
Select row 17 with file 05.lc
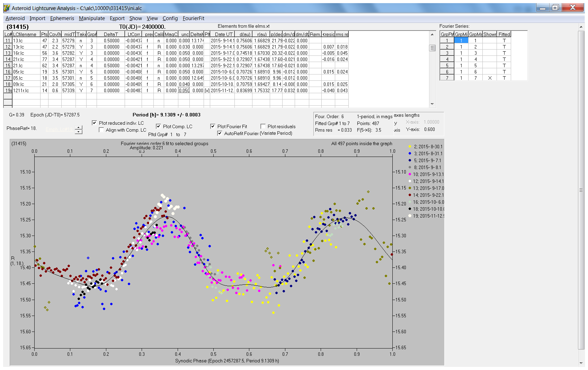click(x=176, y=78)
